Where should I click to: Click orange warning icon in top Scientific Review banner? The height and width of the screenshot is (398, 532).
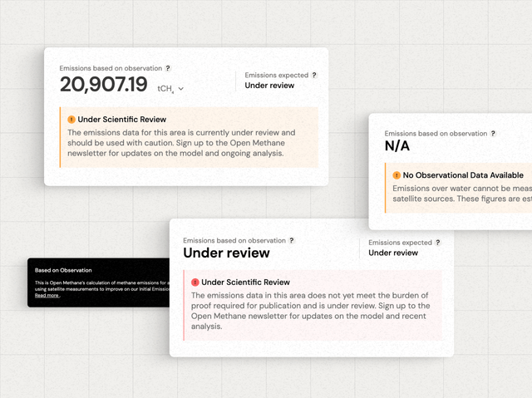[x=71, y=120]
